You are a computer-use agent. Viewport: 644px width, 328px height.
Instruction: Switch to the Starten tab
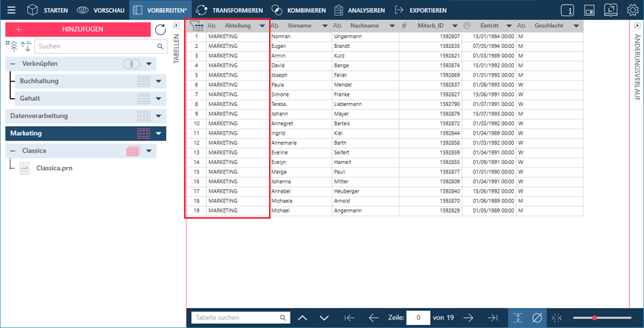tap(47, 10)
